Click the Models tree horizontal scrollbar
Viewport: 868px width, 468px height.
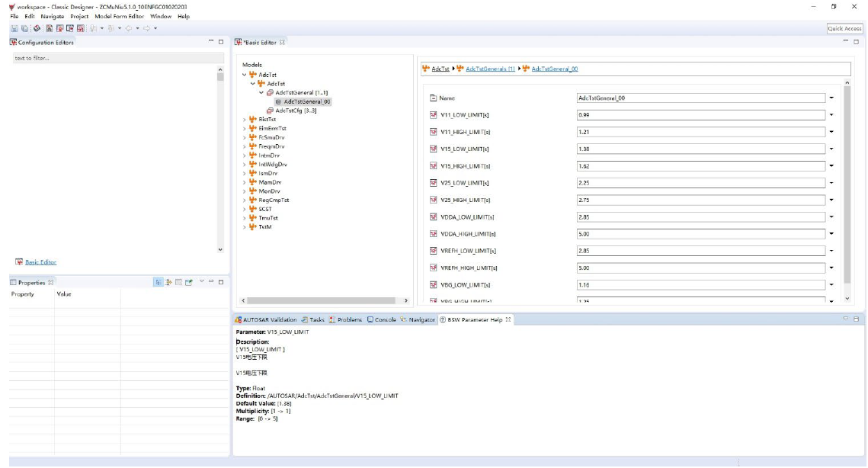(x=321, y=301)
